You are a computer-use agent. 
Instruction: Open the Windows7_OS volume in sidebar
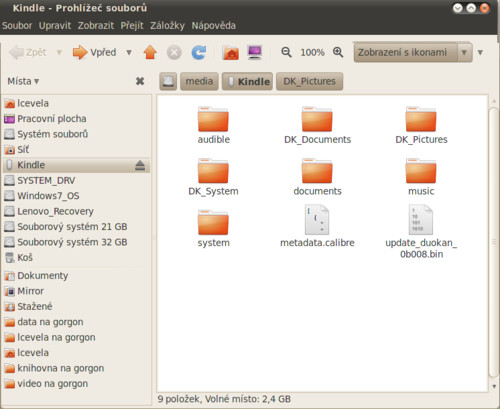77,196
